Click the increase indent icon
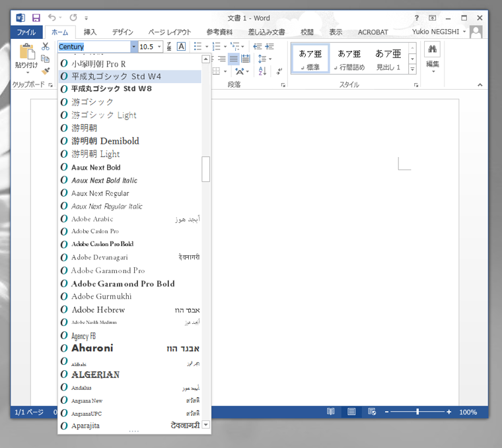The width and height of the screenshot is (502, 448). (x=269, y=47)
